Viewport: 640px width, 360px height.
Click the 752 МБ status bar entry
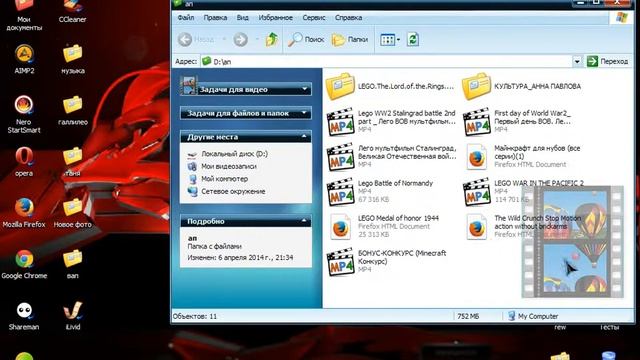click(468, 316)
